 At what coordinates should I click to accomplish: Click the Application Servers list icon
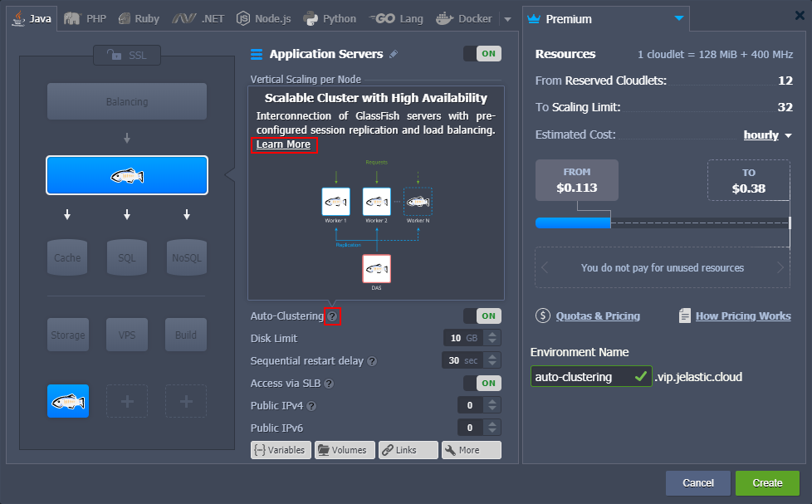pyautogui.click(x=257, y=54)
